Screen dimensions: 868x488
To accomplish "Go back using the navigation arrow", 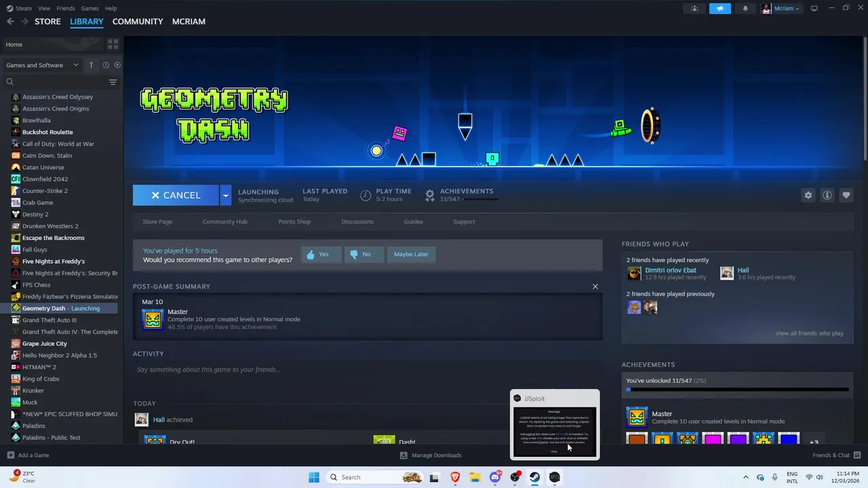I will 10,22.
